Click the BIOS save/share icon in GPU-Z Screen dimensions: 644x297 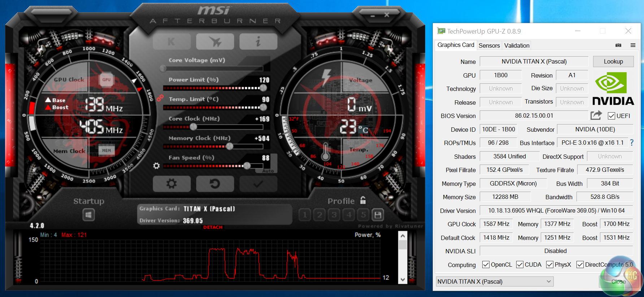click(596, 115)
